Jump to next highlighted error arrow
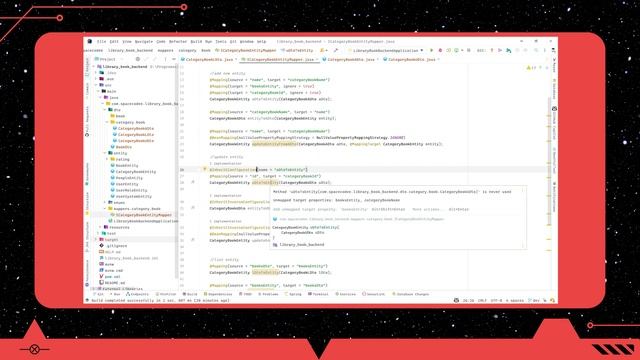Screen dimensions: 640x360 547,68
